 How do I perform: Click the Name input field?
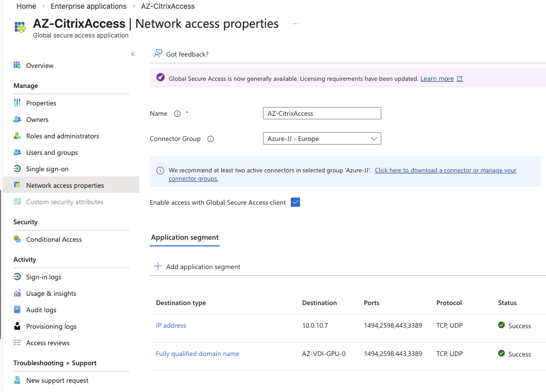tap(322, 113)
